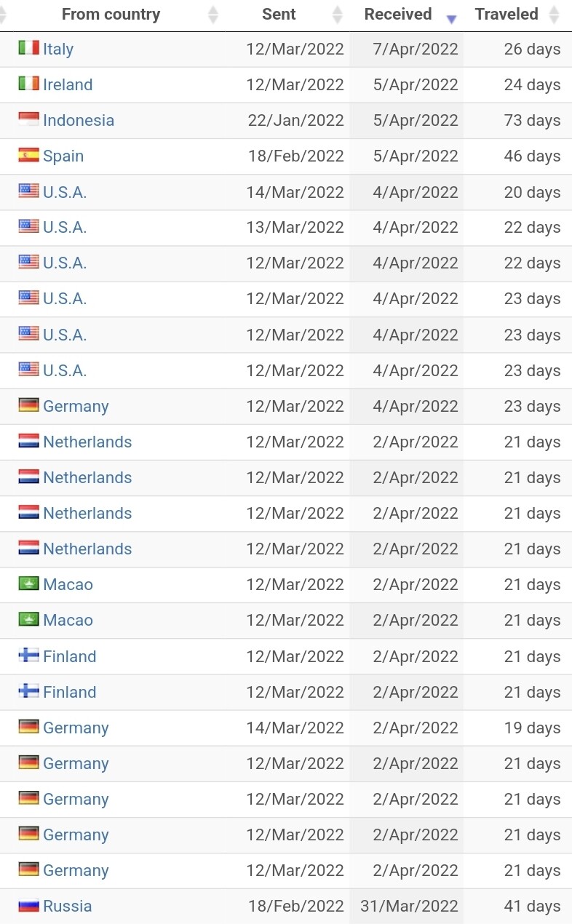Click the Ireland flag icon
This screenshot has height=924, width=572.
(x=28, y=84)
